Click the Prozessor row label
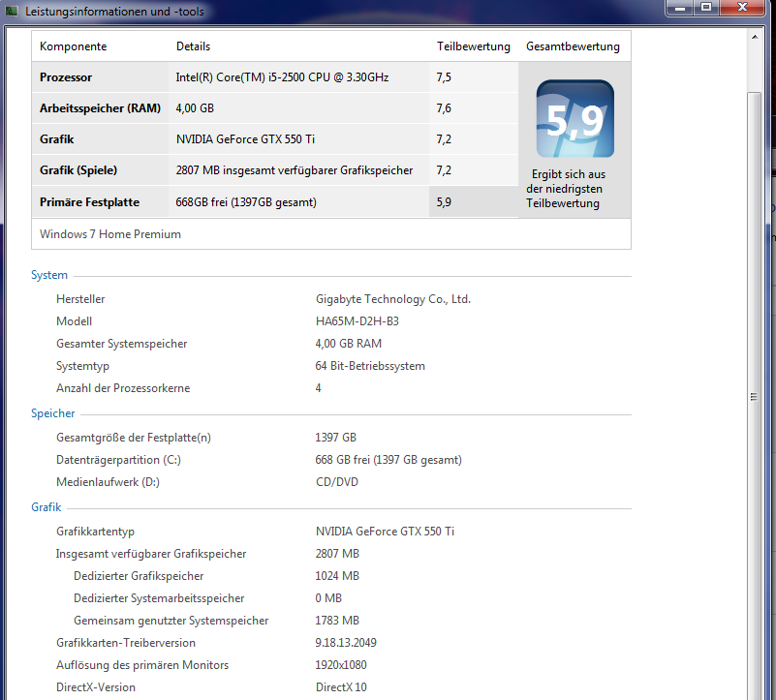Image resolution: width=776 pixels, height=700 pixels. tap(66, 77)
